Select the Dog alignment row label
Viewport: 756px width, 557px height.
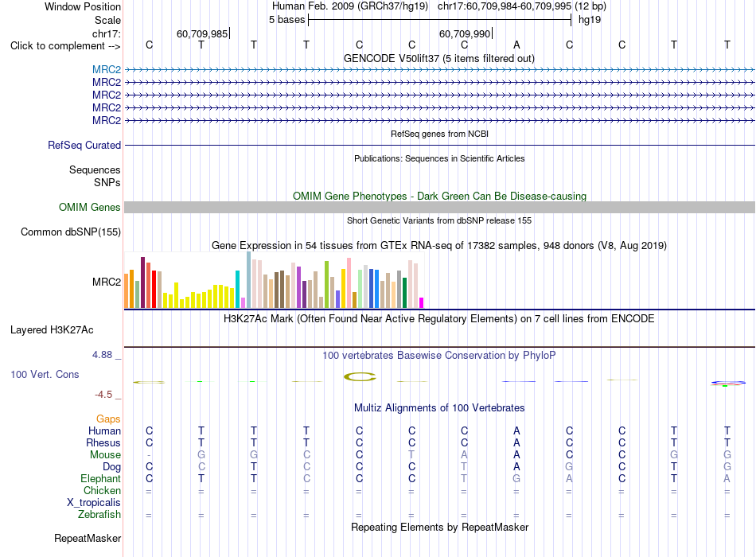pos(112,467)
